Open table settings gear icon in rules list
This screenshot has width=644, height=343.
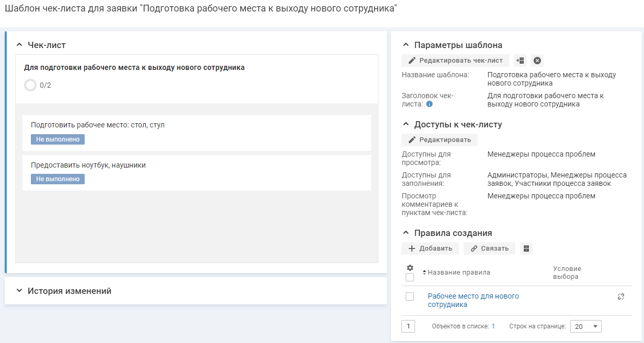[410, 268]
